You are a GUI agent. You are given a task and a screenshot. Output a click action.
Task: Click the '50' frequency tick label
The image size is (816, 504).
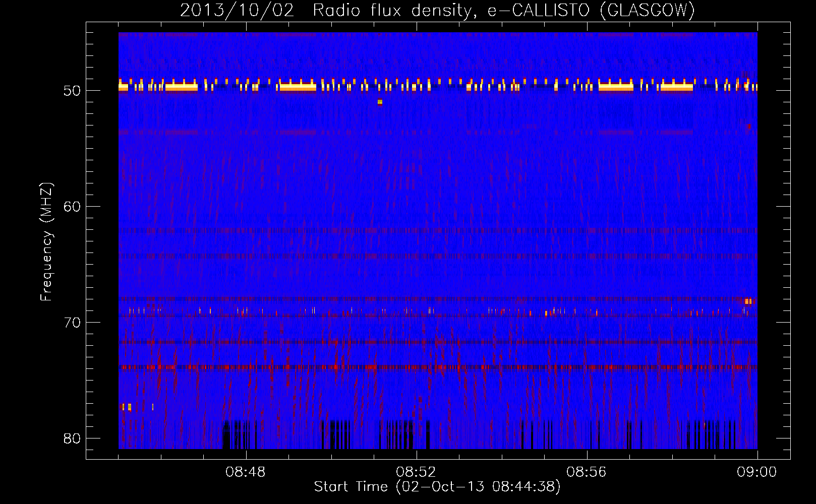73,91
